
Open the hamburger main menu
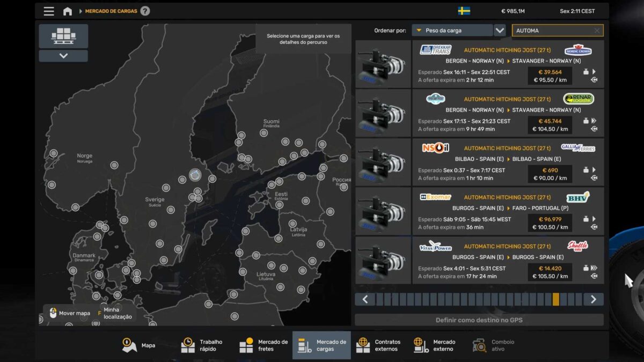click(x=49, y=11)
